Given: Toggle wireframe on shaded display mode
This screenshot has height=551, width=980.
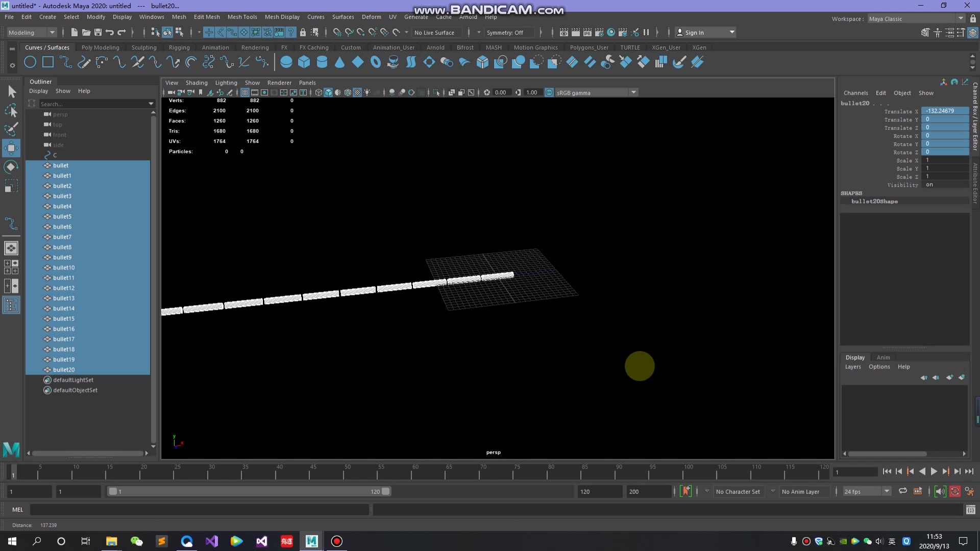Looking at the screenshot, I should pos(348,92).
